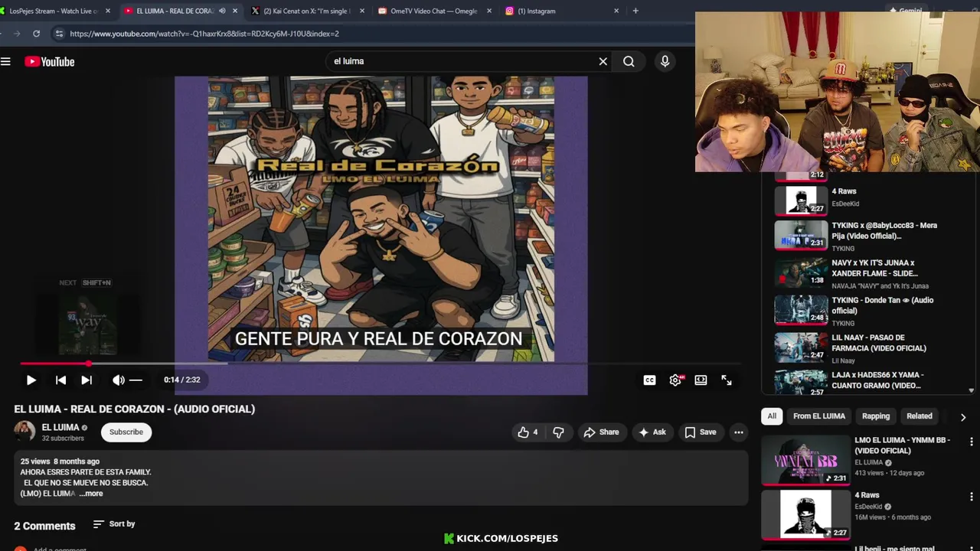Select the From EL LUIMA chip
The height and width of the screenshot is (551, 980).
coord(819,416)
